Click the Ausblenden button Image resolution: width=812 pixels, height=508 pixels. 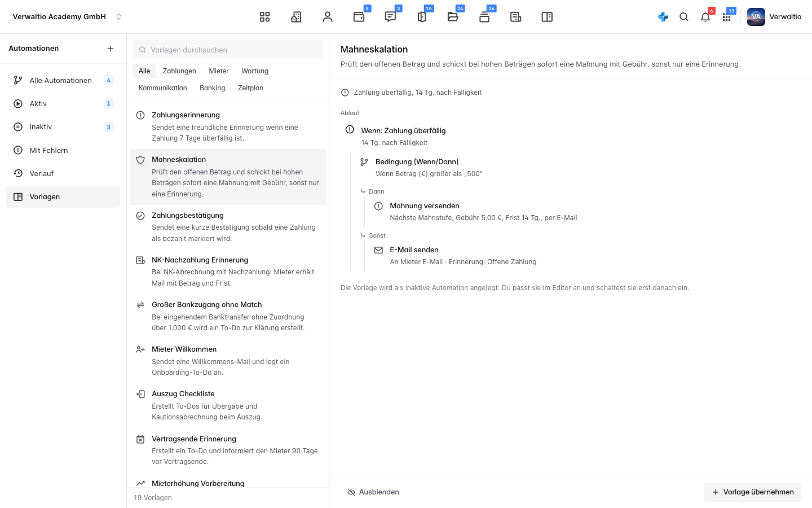[373, 492]
